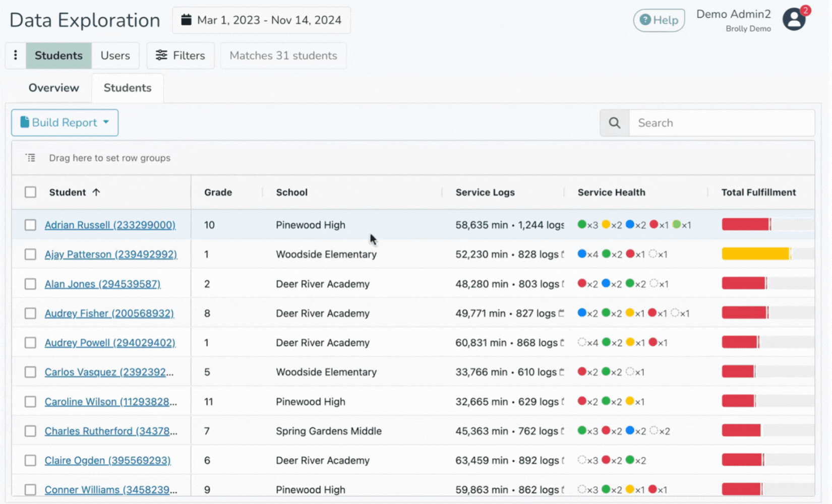Tick the select-all checkbox in header
This screenshot has width=832, height=504.
click(x=31, y=192)
